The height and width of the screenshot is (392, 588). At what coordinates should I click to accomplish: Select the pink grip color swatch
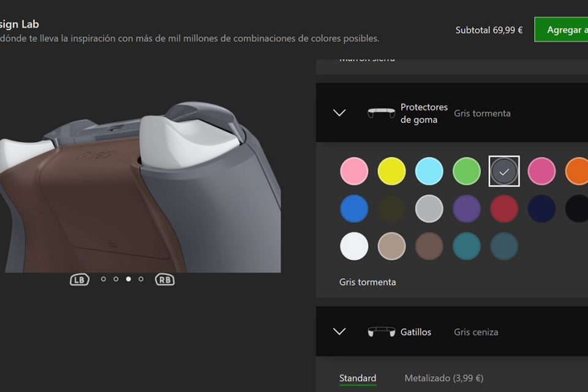point(354,171)
